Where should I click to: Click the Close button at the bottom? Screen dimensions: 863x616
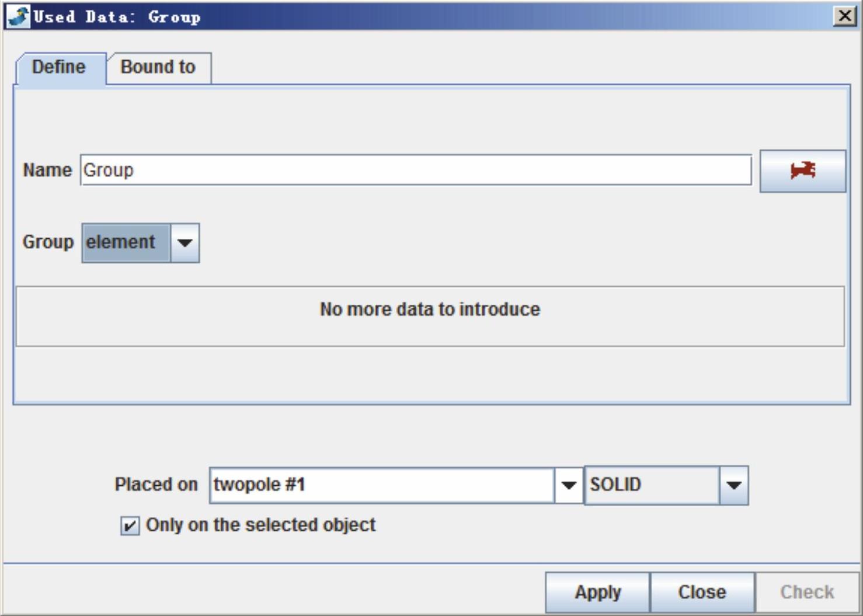coord(702,592)
